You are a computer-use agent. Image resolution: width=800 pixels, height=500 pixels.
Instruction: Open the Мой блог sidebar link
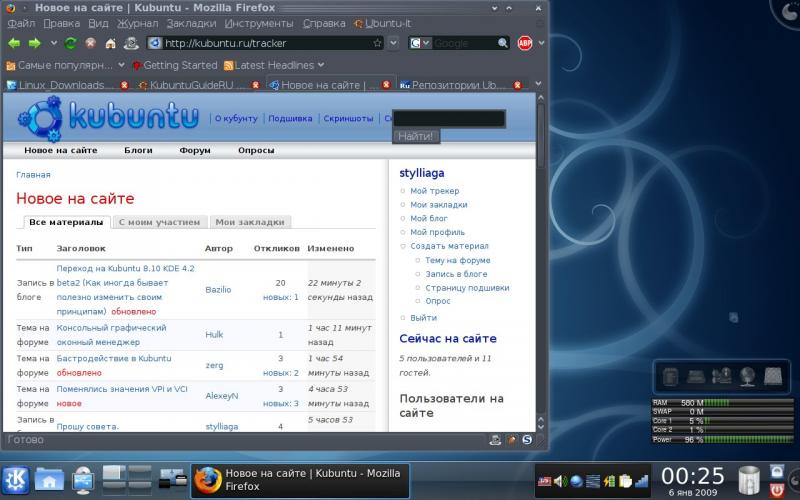pos(429,218)
